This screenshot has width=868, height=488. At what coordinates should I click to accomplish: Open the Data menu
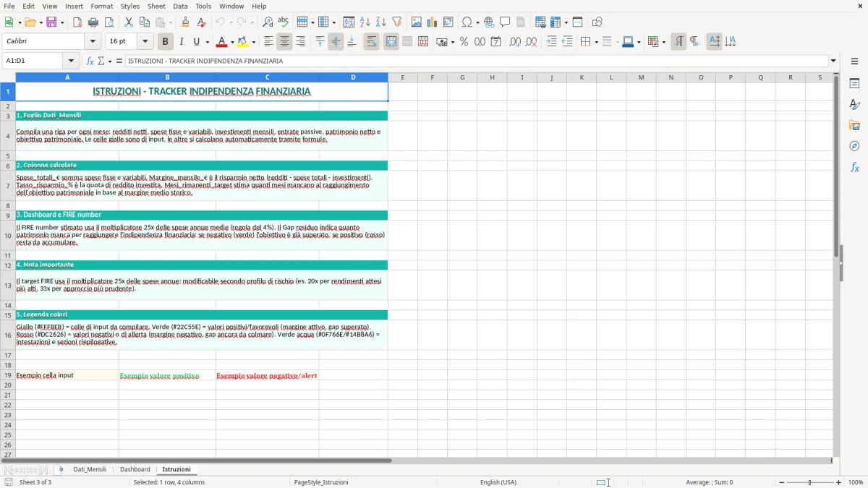pyautogui.click(x=180, y=6)
